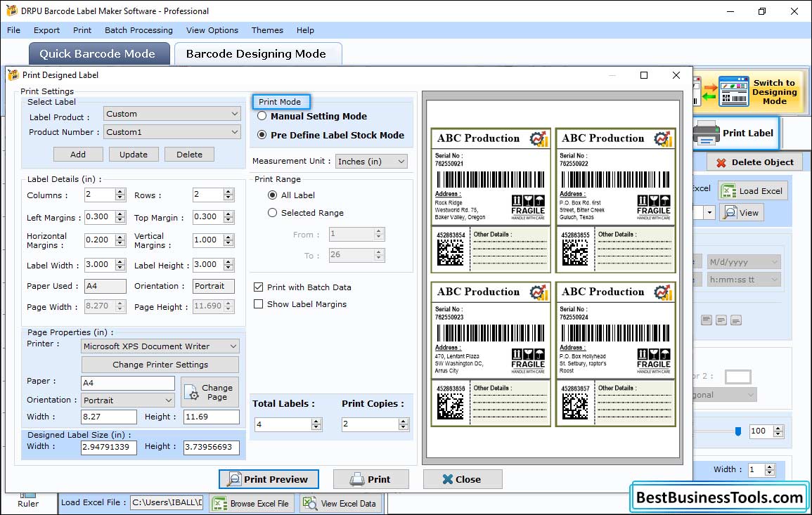Select Manual Setting Mode radio button

pos(262,116)
